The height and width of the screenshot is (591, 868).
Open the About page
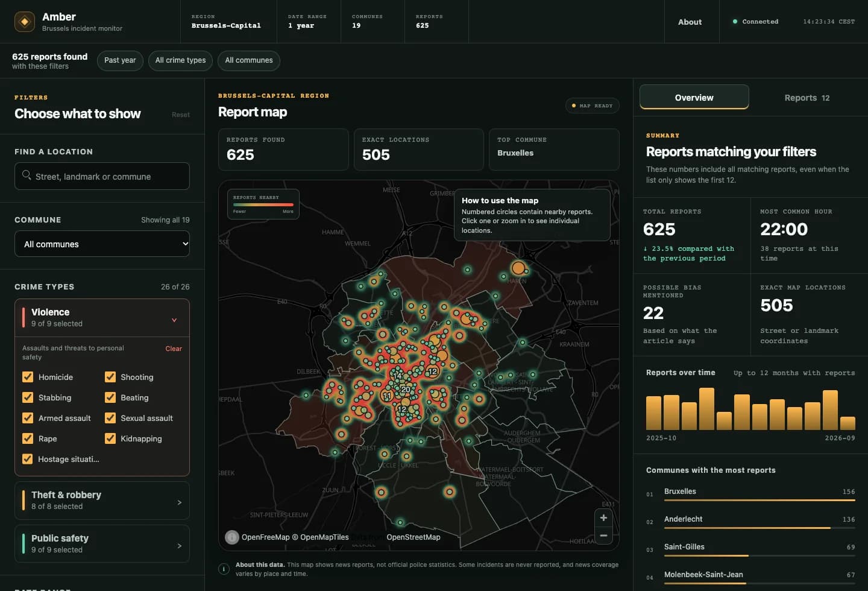click(690, 22)
